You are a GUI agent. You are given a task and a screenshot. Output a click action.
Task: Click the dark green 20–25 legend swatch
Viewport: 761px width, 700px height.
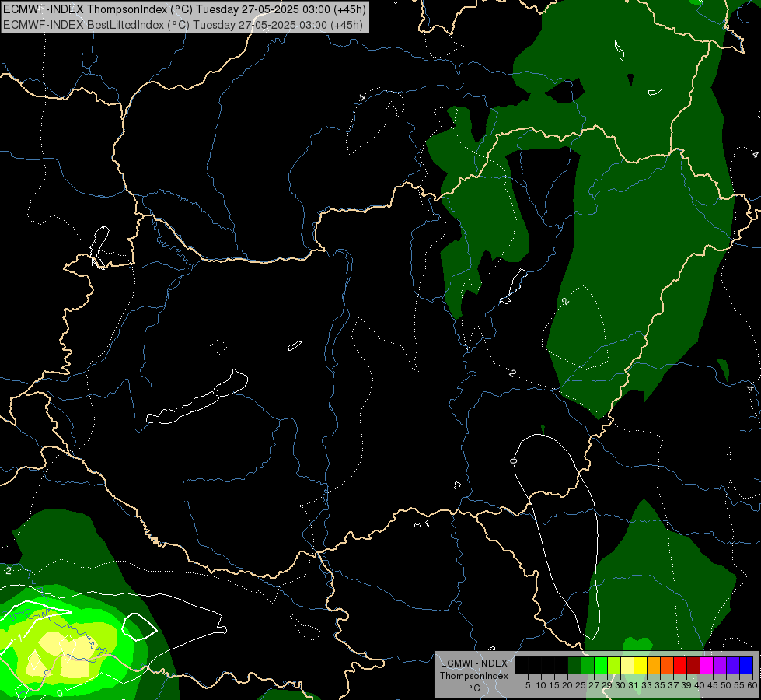point(574,665)
